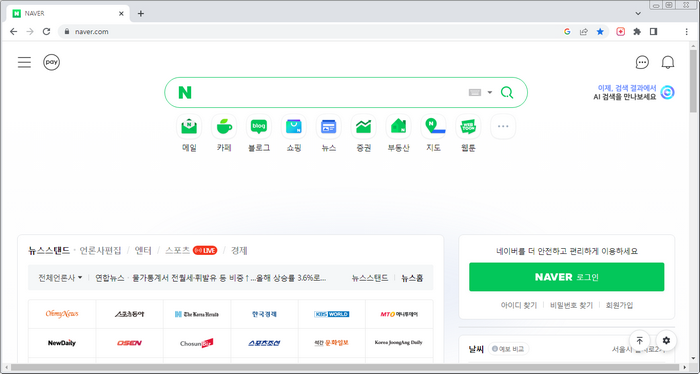This screenshot has width=700, height=374.
Task: Open the Extensions puzzle icon
Action: [x=637, y=32]
